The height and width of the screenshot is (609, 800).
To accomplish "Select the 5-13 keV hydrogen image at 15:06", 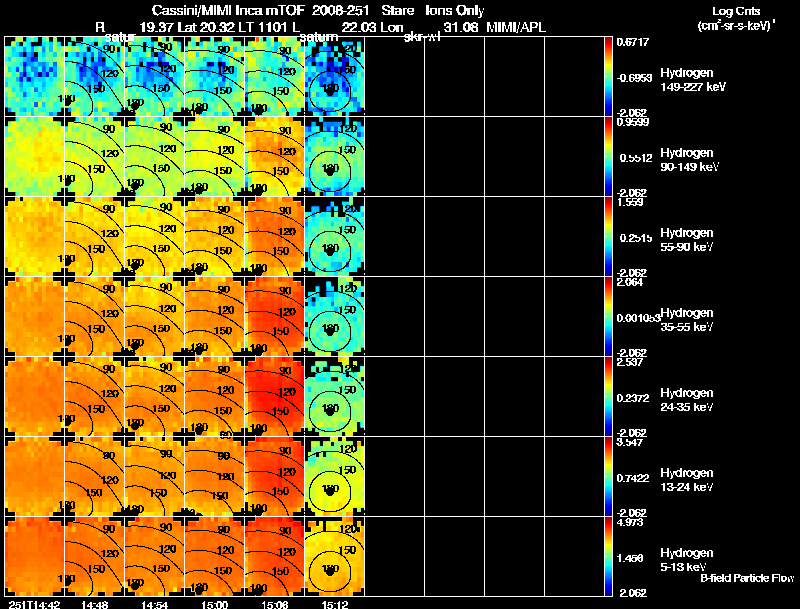I will [x=274, y=556].
